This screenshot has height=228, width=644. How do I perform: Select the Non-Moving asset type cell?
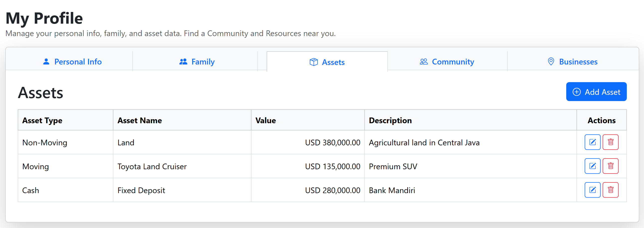tap(45, 143)
